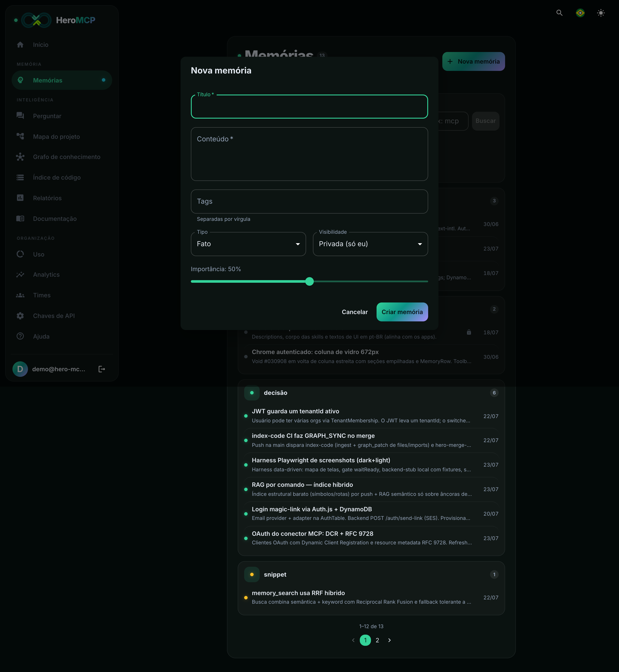Click the Perguntar chat bubbles icon
Screen dimensions: 619x672
point(20,116)
